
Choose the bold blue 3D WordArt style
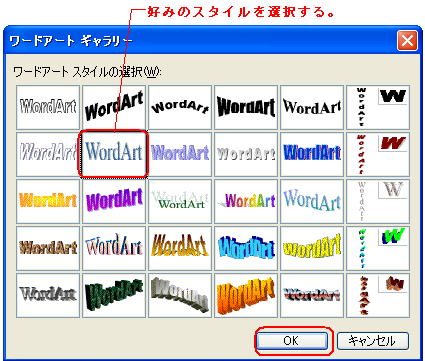(x=312, y=154)
